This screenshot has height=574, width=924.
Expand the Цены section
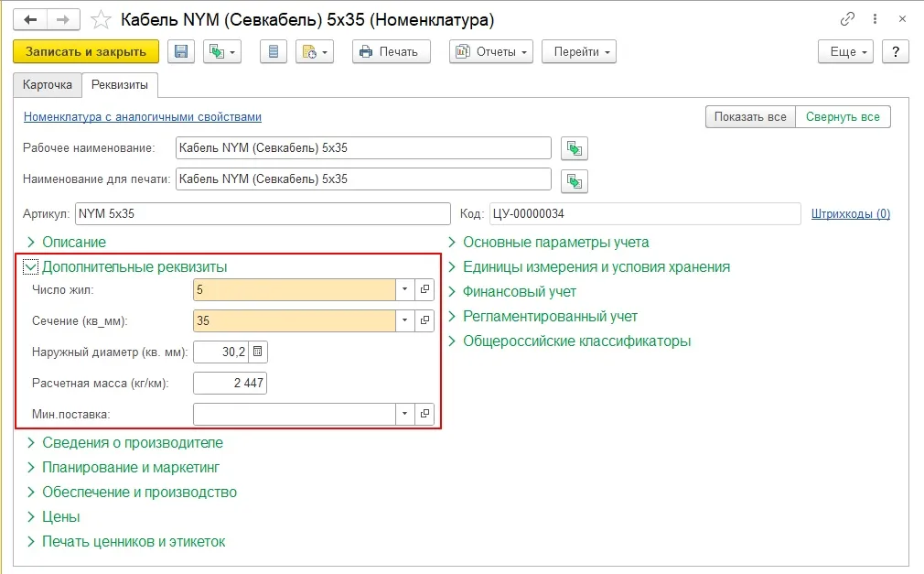click(x=60, y=516)
